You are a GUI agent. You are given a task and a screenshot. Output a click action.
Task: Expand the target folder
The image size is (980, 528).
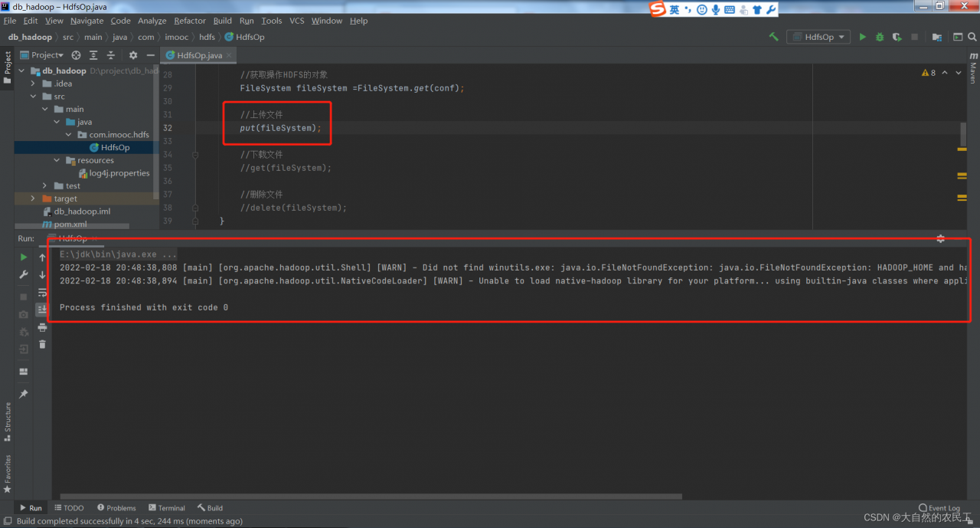pos(33,198)
